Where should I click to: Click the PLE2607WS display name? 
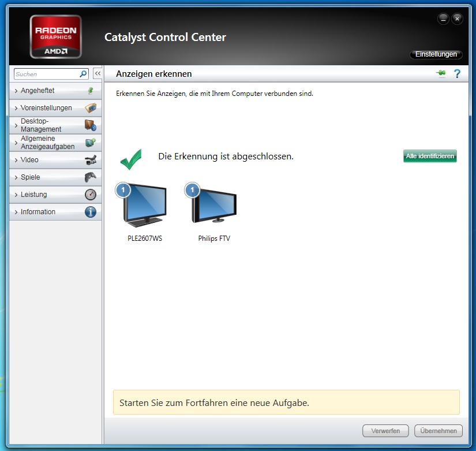145,238
